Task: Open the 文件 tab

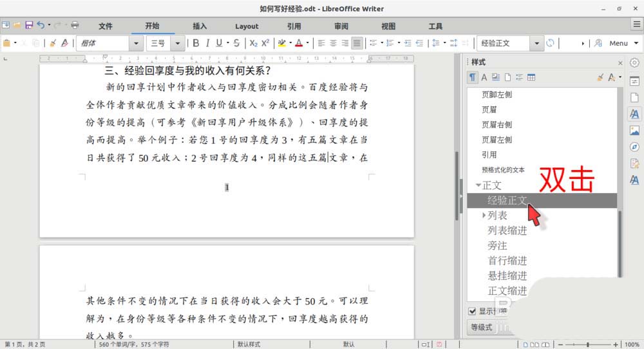Action: click(x=105, y=26)
